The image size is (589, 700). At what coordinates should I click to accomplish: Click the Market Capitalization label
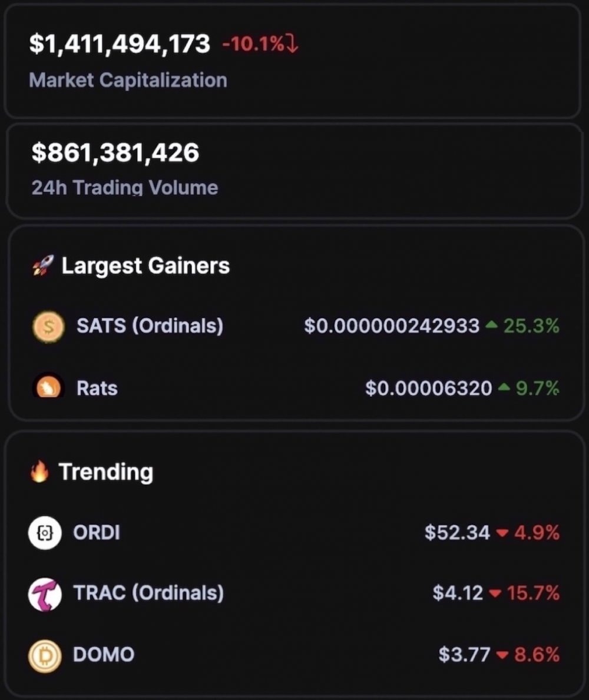(x=128, y=80)
